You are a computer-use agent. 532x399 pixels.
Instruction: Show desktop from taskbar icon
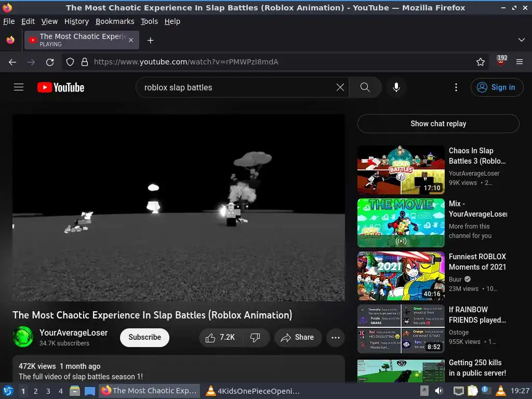click(x=89, y=391)
